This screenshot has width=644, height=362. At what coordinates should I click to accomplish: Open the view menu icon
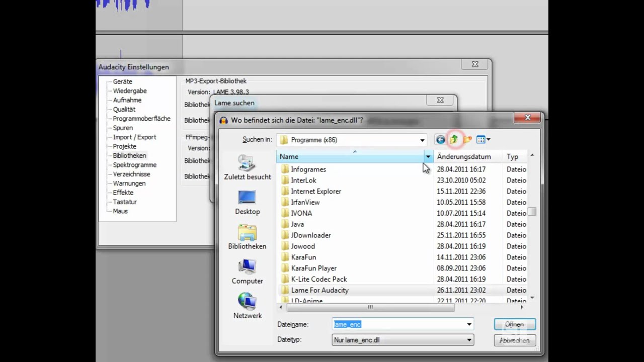[483, 140]
